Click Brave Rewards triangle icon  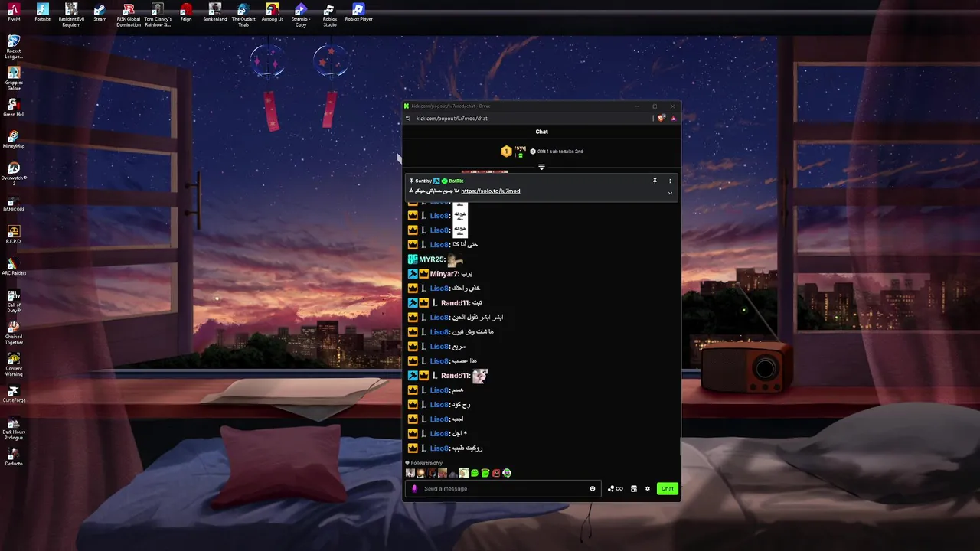(x=673, y=118)
